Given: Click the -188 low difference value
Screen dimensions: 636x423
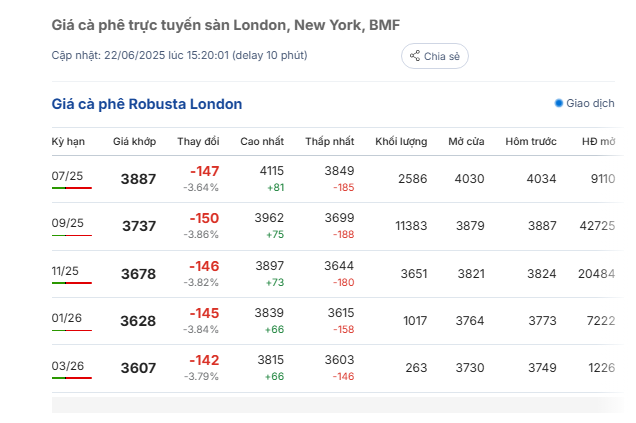Looking at the screenshot, I should coord(344,234).
